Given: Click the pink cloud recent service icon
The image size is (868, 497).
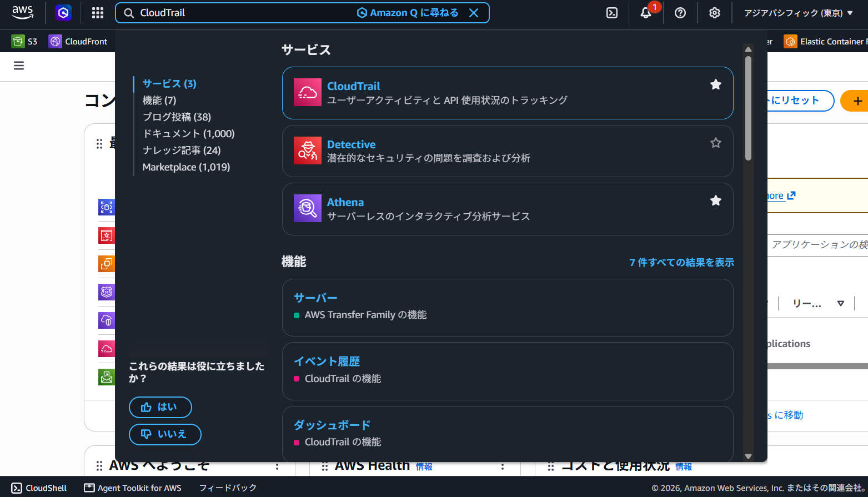Looking at the screenshot, I should 107,349.
